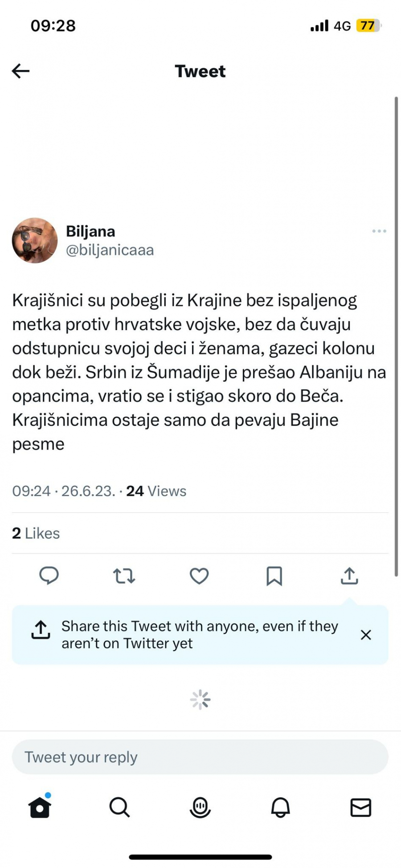Open the Notifications bell tab
This screenshot has width=401, height=868.
click(x=280, y=807)
